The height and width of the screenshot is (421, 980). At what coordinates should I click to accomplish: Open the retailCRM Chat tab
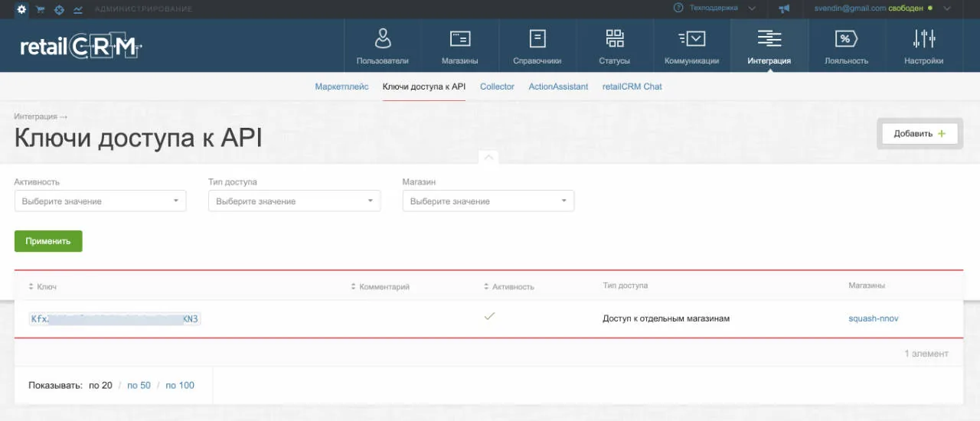point(632,86)
